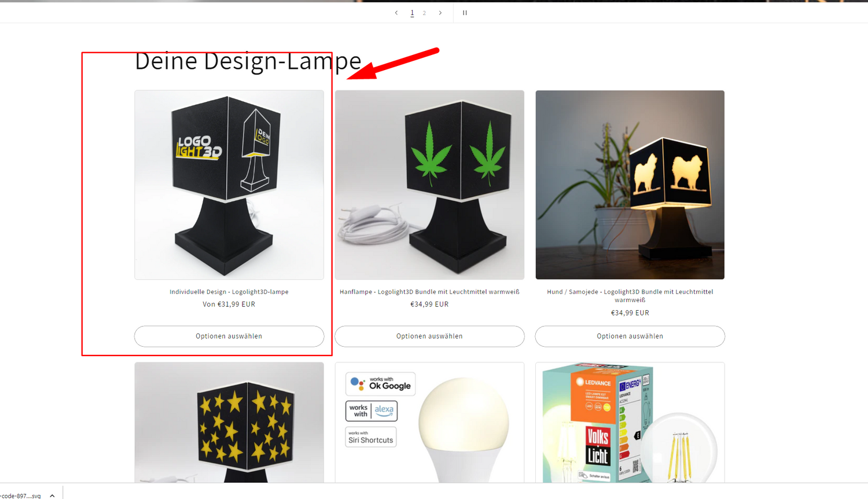The width and height of the screenshot is (868, 499).
Task: Pause the slideshow autoplay
Action: pos(465,13)
